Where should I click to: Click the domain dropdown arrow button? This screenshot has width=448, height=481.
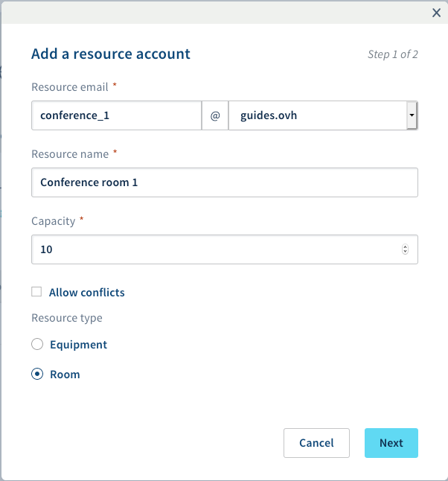[x=411, y=116]
